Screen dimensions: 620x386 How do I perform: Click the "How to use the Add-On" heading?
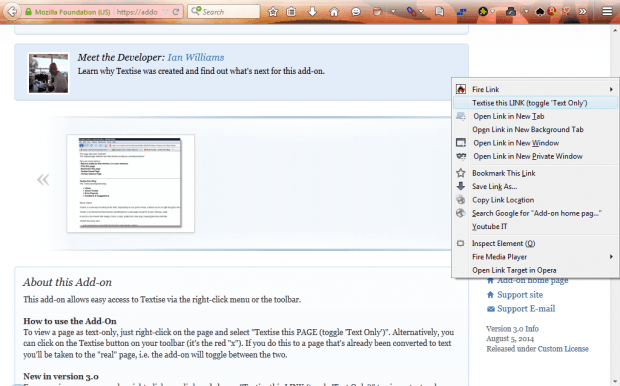pyautogui.click(x=70, y=321)
